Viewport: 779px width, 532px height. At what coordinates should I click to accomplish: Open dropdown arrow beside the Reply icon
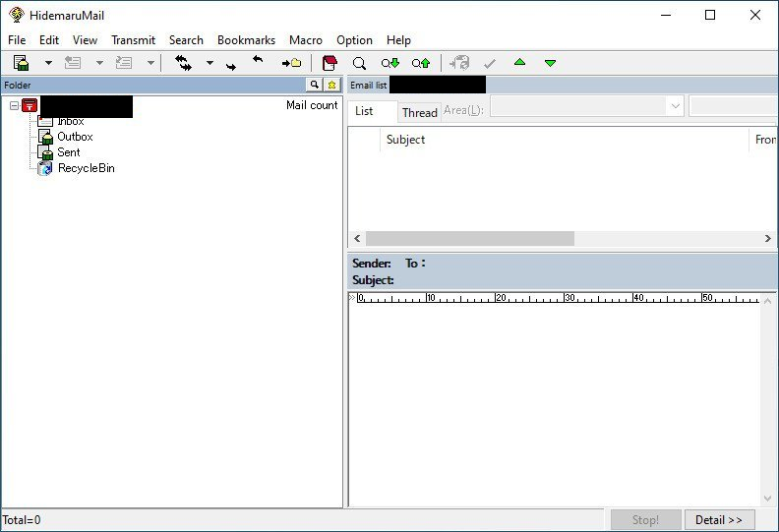point(100,63)
